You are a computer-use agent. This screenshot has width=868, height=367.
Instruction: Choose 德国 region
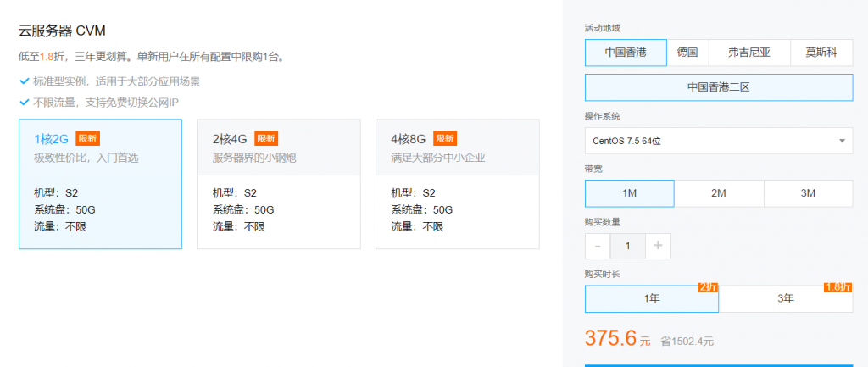pyautogui.click(x=687, y=53)
